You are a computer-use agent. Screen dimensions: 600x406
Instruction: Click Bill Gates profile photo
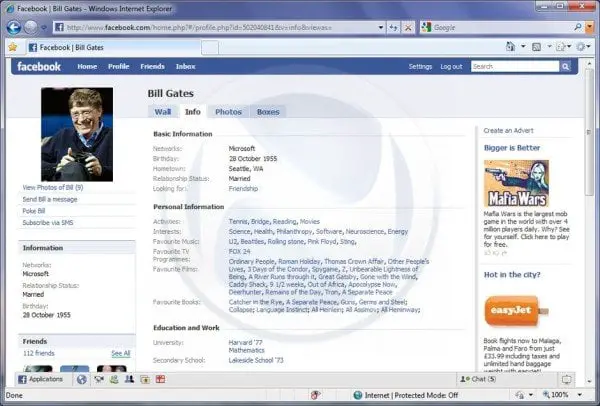click(77, 134)
